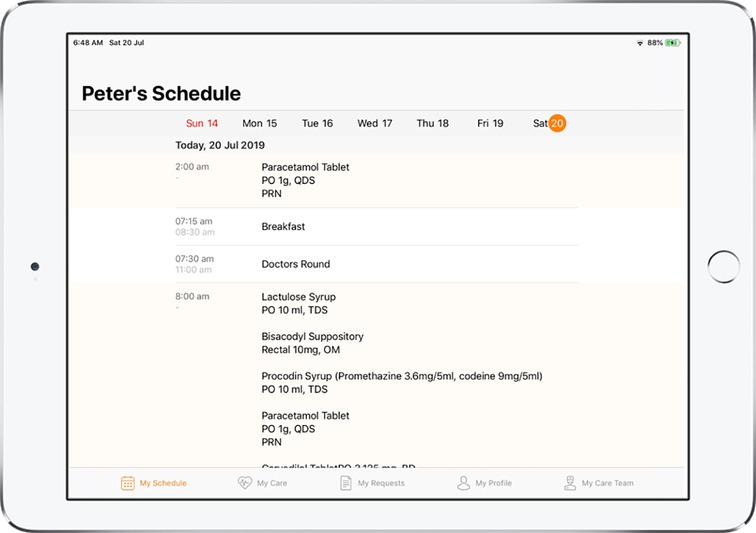
Task: Tap the battery indicator in status bar
Action: 673,43
